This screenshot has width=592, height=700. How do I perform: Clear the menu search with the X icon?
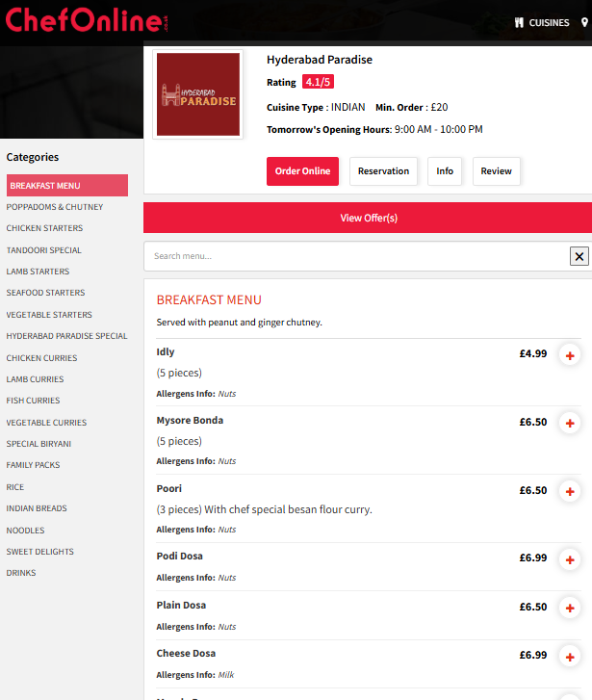[579, 256]
